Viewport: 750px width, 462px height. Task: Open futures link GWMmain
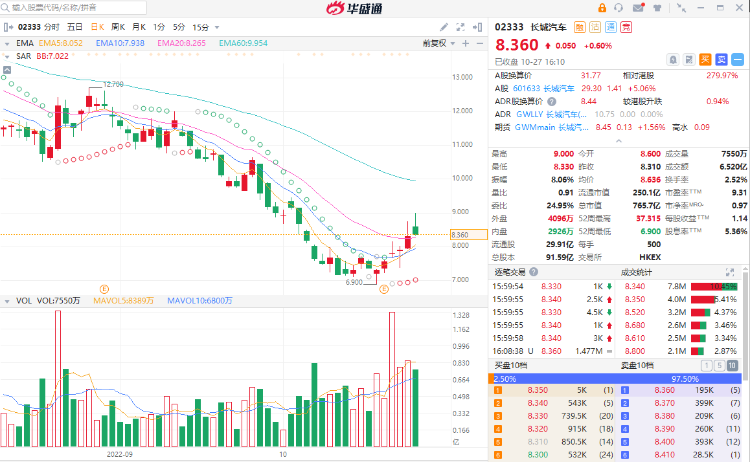coord(551,127)
